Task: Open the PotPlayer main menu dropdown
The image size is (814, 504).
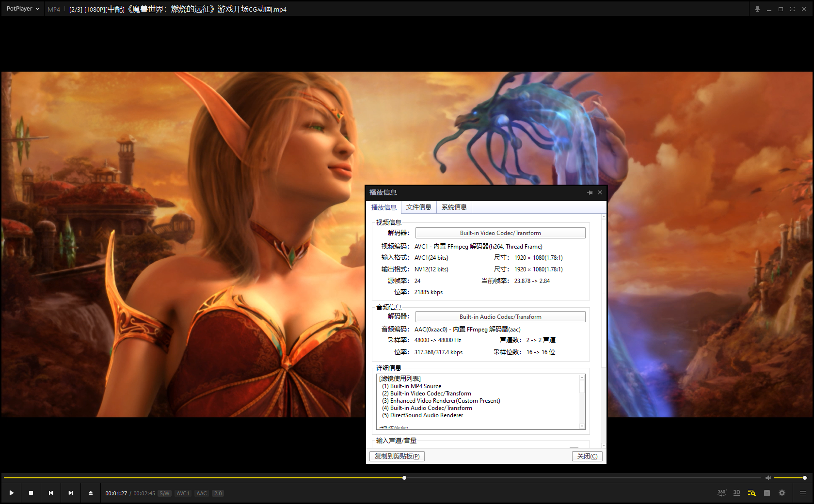Action: (x=23, y=9)
